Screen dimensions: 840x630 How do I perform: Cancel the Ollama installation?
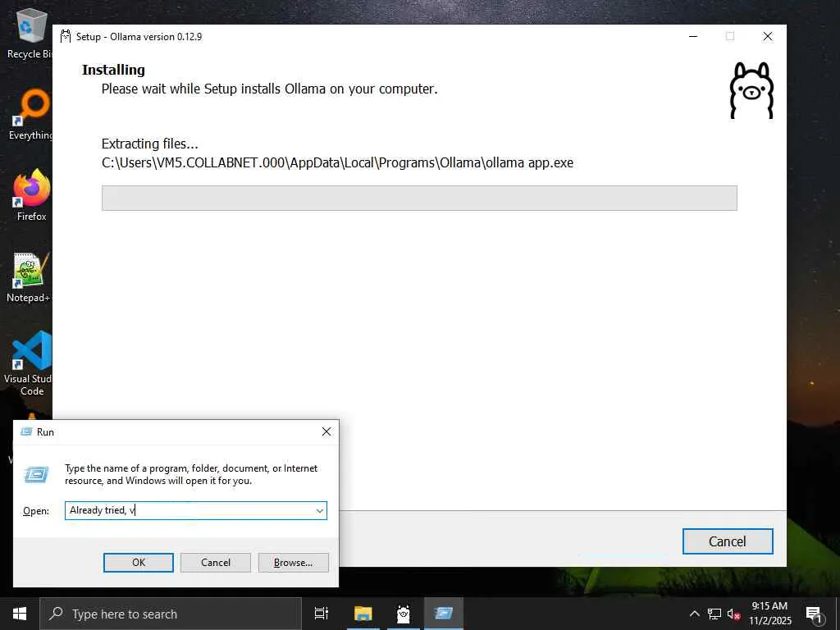click(728, 541)
